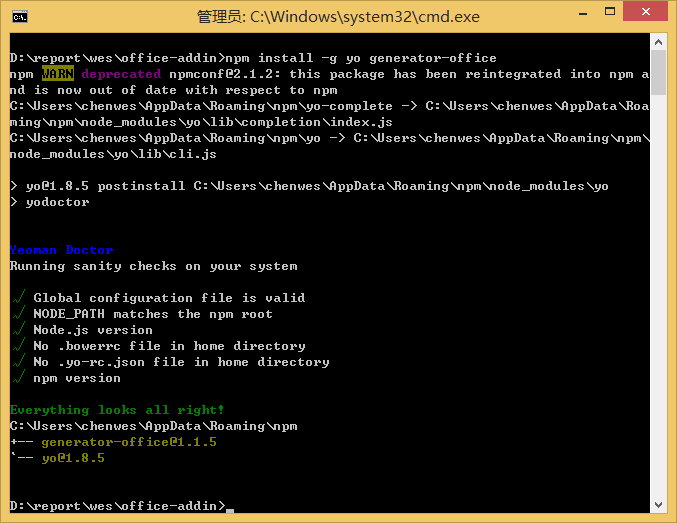The width and height of the screenshot is (677, 523).
Task: Click the green checkmark beside 'Global configuration'
Action: (x=19, y=298)
